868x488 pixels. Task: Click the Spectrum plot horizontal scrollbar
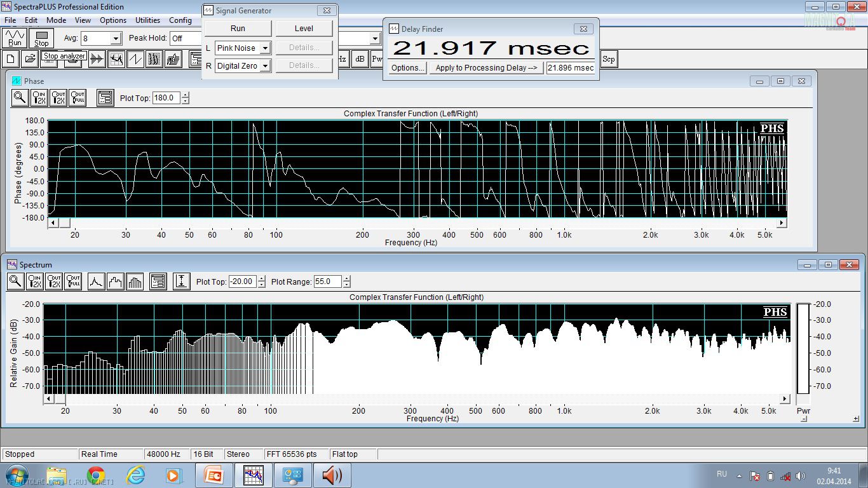[x=417, y=399]
